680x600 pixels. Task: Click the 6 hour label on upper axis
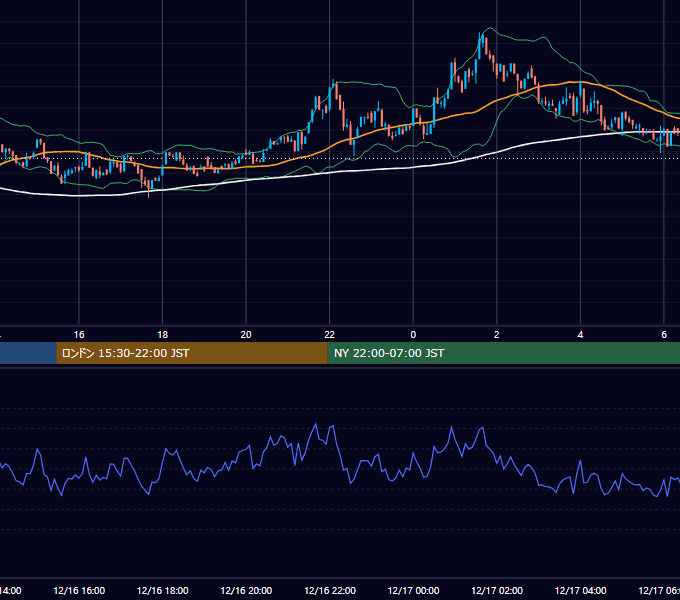click(664, 335)
